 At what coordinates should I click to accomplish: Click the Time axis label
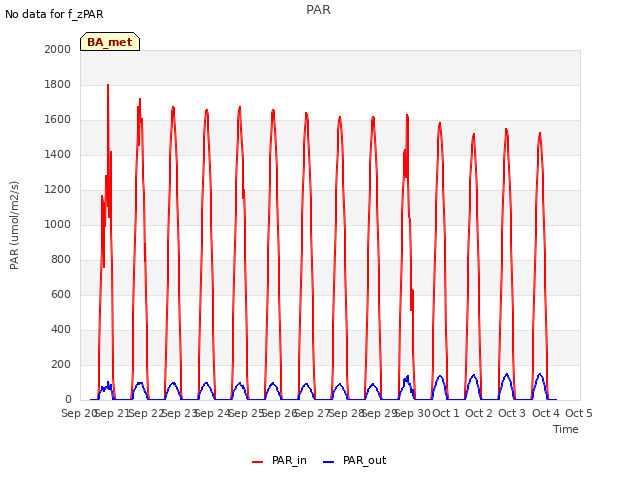pyautogui.click(x=565, y=429)
